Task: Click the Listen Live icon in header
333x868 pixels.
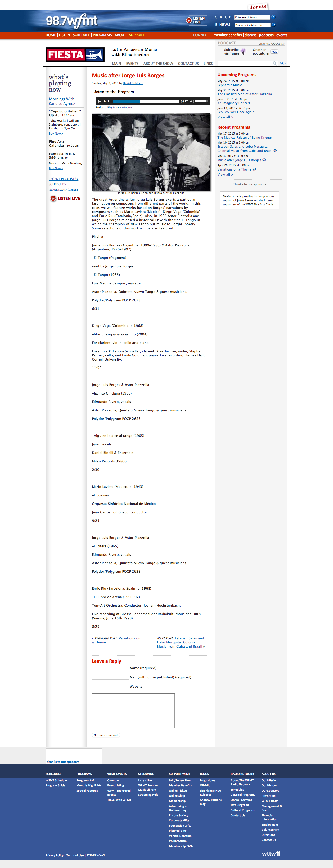Action: coord(189,21)
